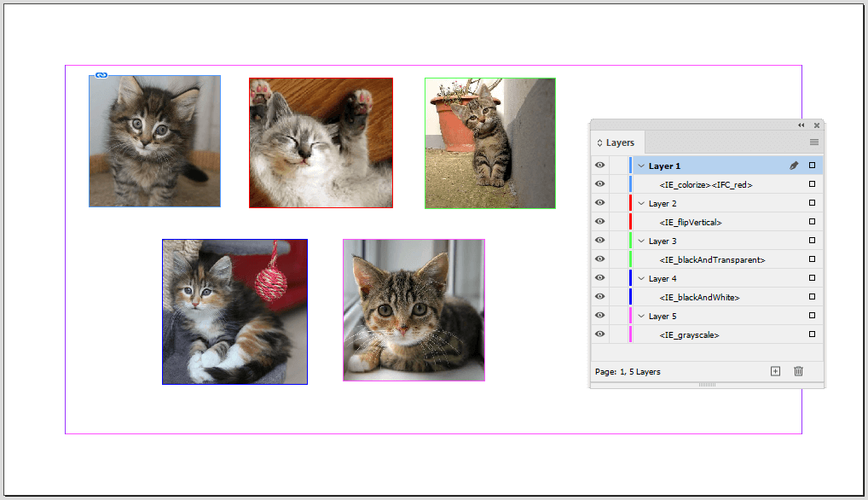The height and width of the screenshot is (500, 868).
Task: Click the chain link icon on the tabby kitten frame
Action: tap(102, 74)
